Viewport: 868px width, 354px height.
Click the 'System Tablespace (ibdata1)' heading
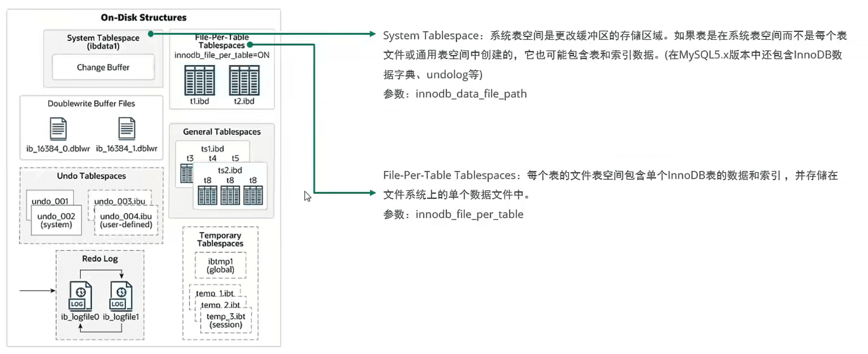click(x=103, y=42)
